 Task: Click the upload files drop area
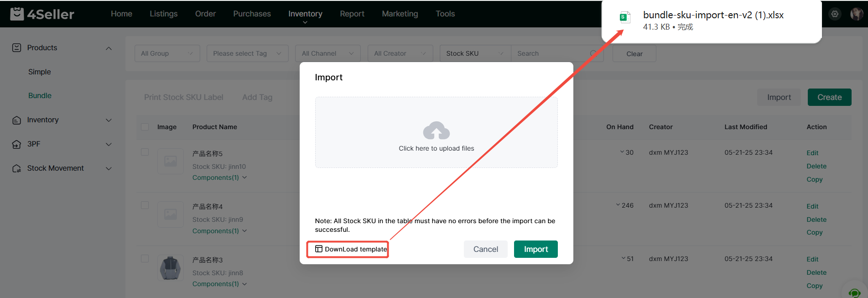click(437, 132)
